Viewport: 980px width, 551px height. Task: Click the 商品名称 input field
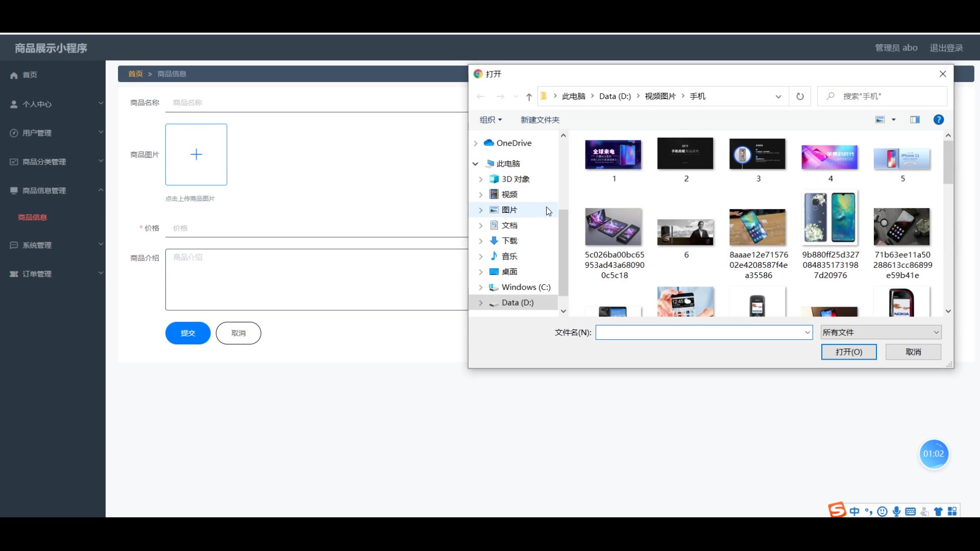(x=316, y=103)
